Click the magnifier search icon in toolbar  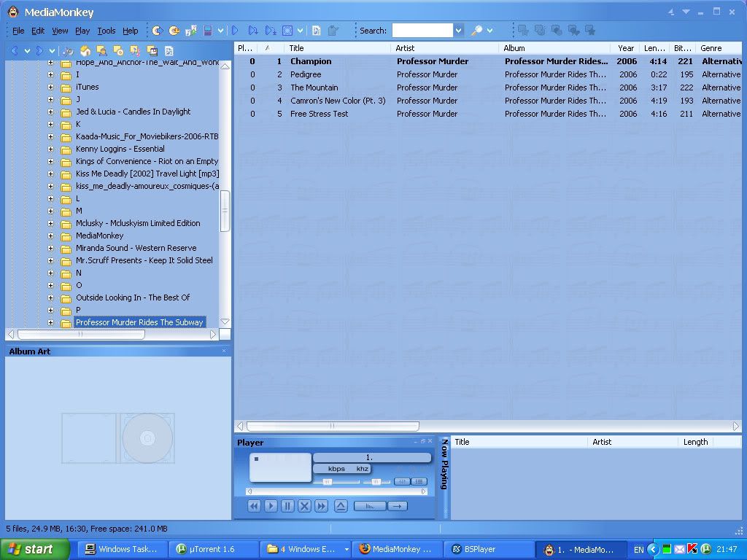coord(476,31)
